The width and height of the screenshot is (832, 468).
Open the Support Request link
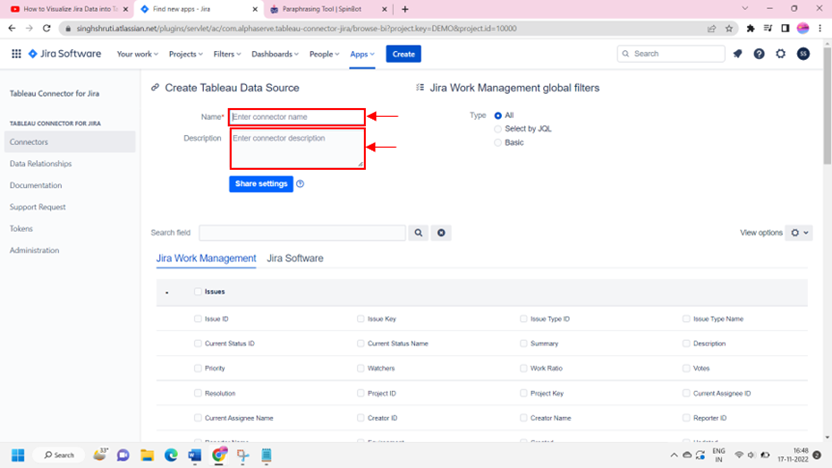pyautogui.click(x=38, y=207)
